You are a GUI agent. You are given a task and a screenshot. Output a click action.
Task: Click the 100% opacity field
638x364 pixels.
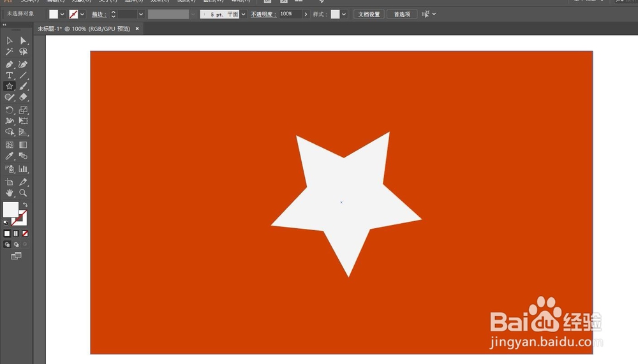pyautogui.click(x=290, y=14)
